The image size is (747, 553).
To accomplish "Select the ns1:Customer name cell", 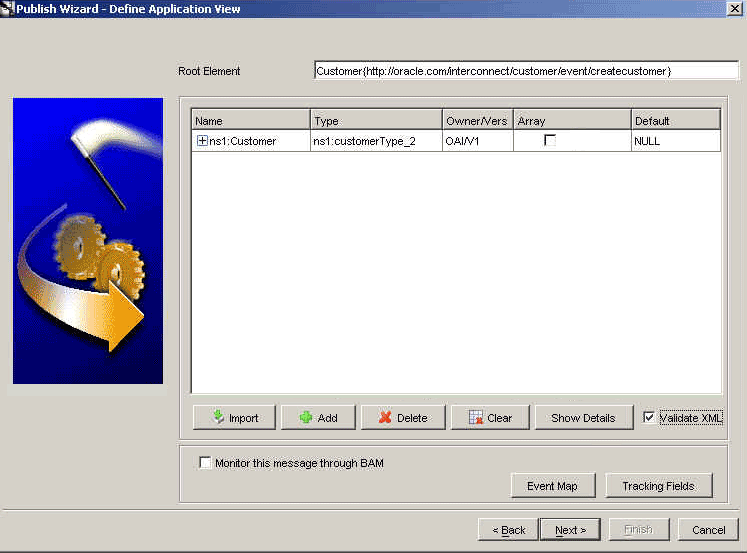I will click(x=251, y=141).
